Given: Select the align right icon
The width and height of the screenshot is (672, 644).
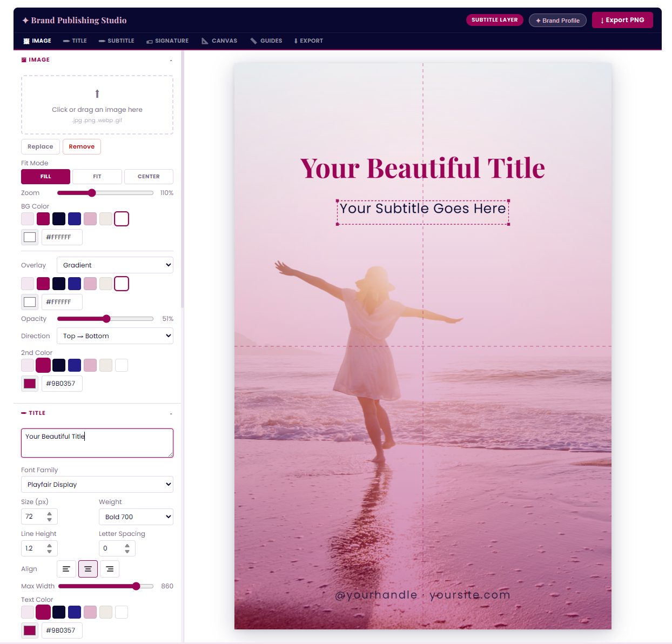Looking at the screenshot, I should point(110,569).
